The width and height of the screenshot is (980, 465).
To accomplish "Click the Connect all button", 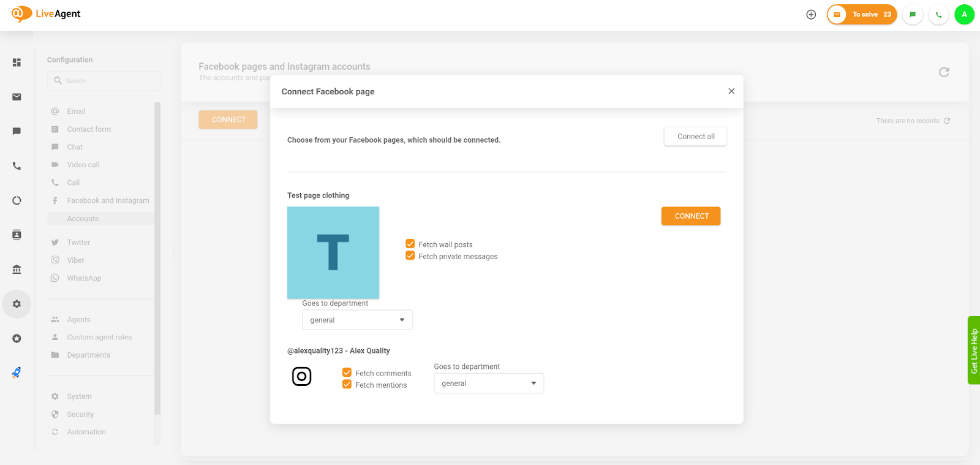I will pyautogui.click(x=695, y=137).
